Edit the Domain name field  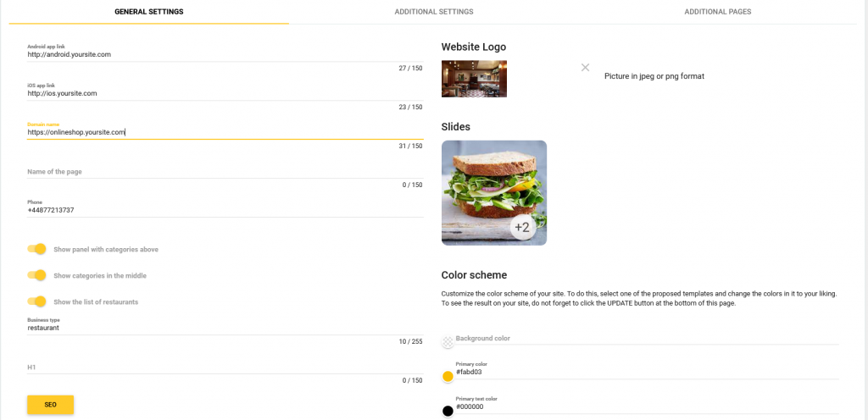click(225, 132)
